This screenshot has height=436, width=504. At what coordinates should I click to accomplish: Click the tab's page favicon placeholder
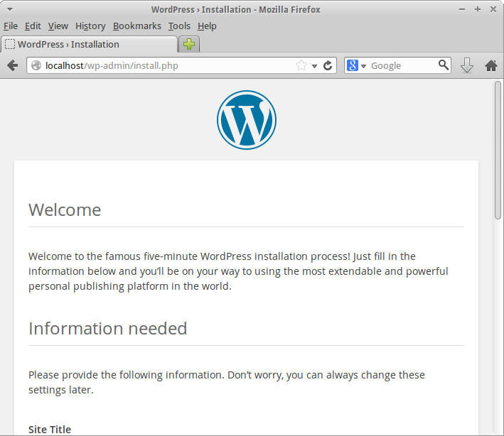coord(10,44)
